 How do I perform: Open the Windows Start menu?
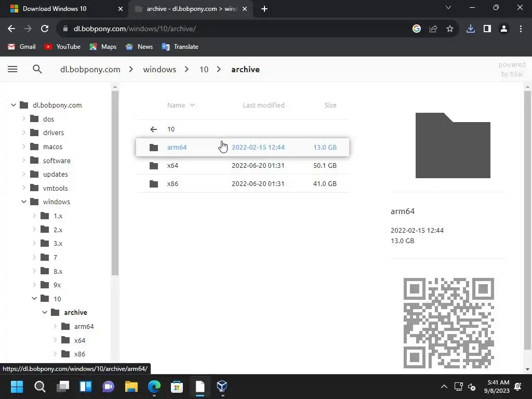pyautogui.click(x=17, y=387)
